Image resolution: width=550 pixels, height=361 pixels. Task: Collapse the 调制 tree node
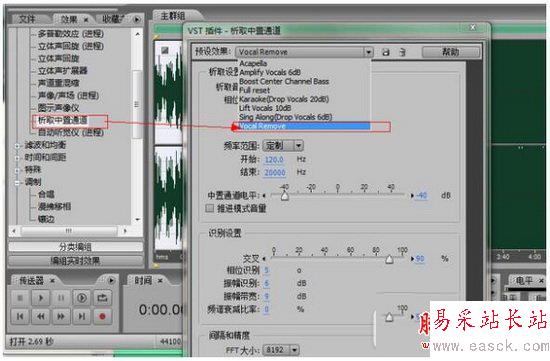pyautogui.click(x=17, y=182)
